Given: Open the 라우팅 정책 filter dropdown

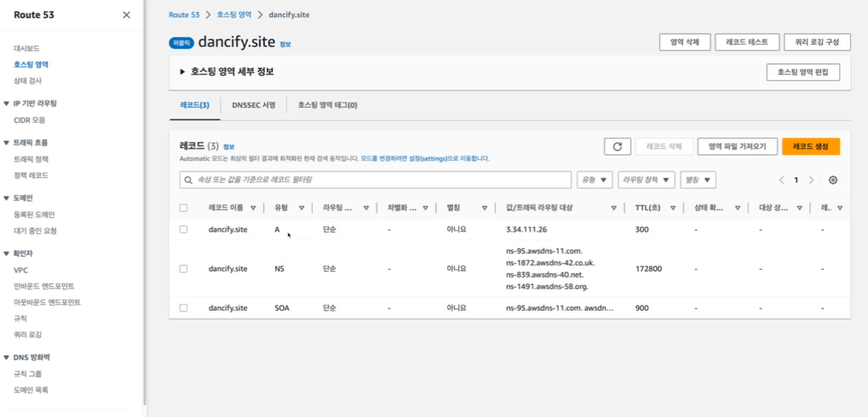Looking at the screenshot, I should pyautogui.click(x=646, y=180).
